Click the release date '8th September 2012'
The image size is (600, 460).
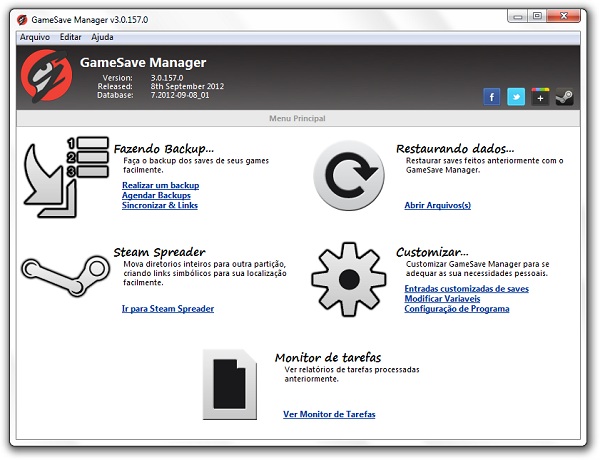coord(187,86)
